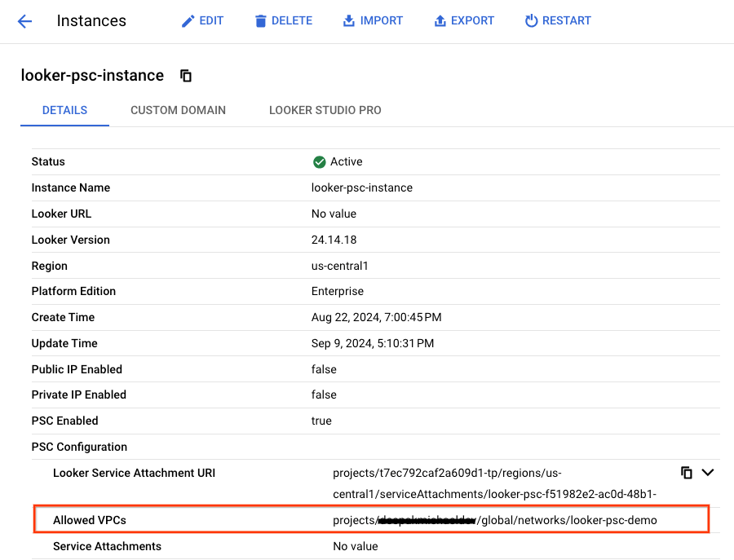This screenshot has width=734, height=560.
Task: Click the Export instance button
Action: [x=464, y=21]
